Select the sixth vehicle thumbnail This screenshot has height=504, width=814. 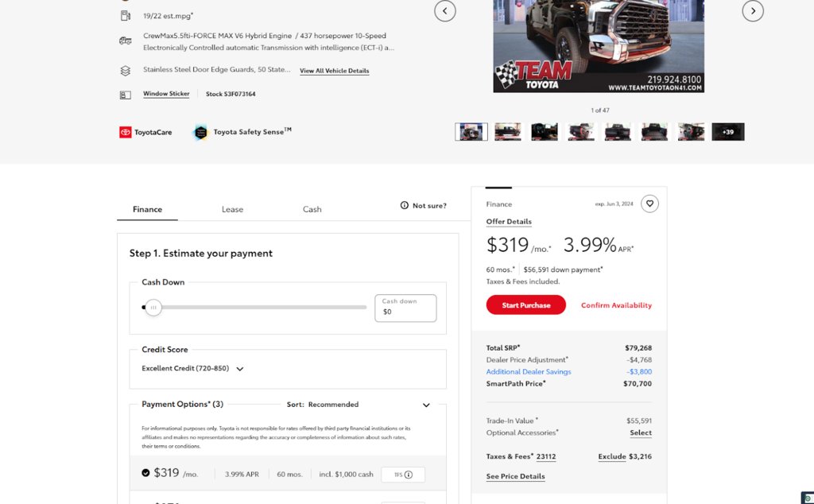point(654,132)
